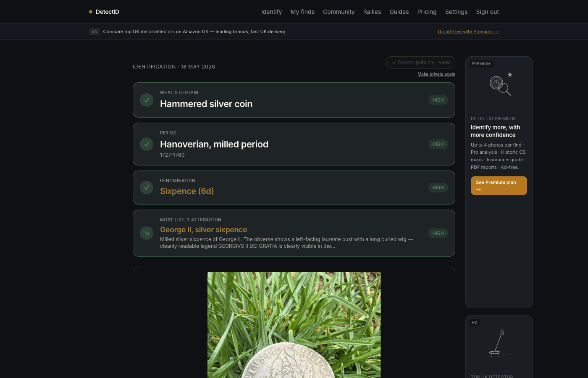Click the HIGH badge on the attribution card
The width and height of the screenshot is (588, 378).
[438, 233]
